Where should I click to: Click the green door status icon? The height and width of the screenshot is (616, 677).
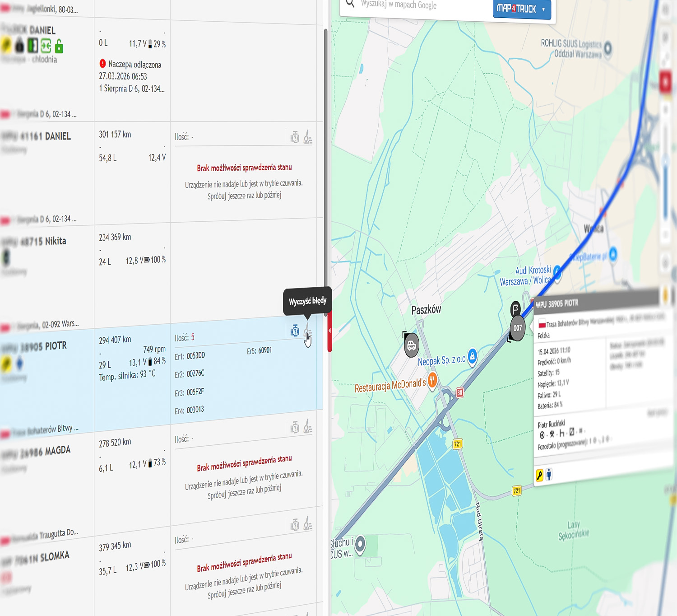[x=32, y=46]
